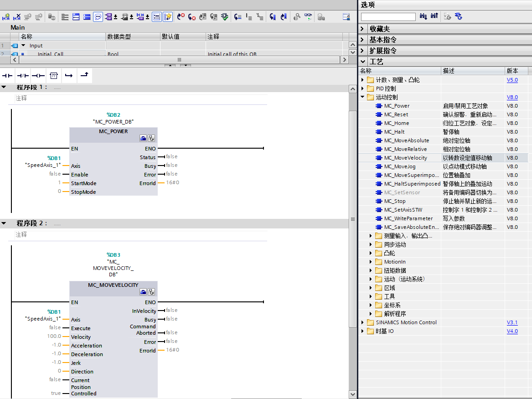Click the interface table horizontal scrollbar

point(179,60)
